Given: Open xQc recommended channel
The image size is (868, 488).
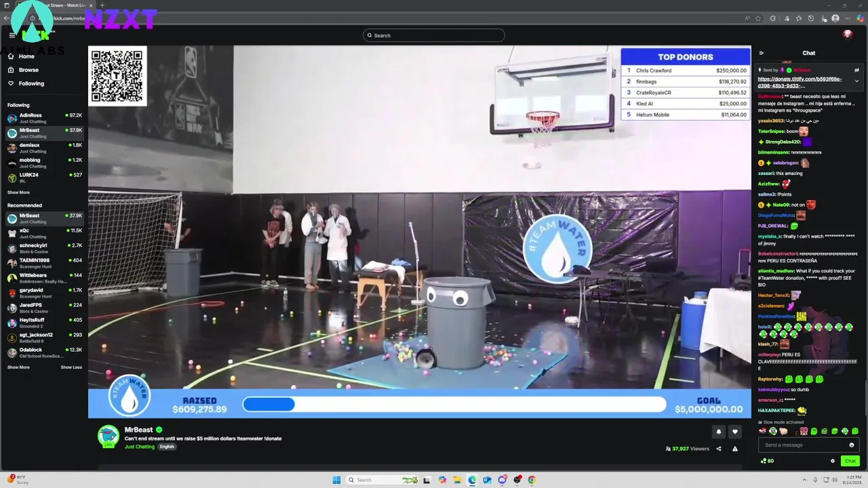Looking at the screenshot, I should [44, 233].
